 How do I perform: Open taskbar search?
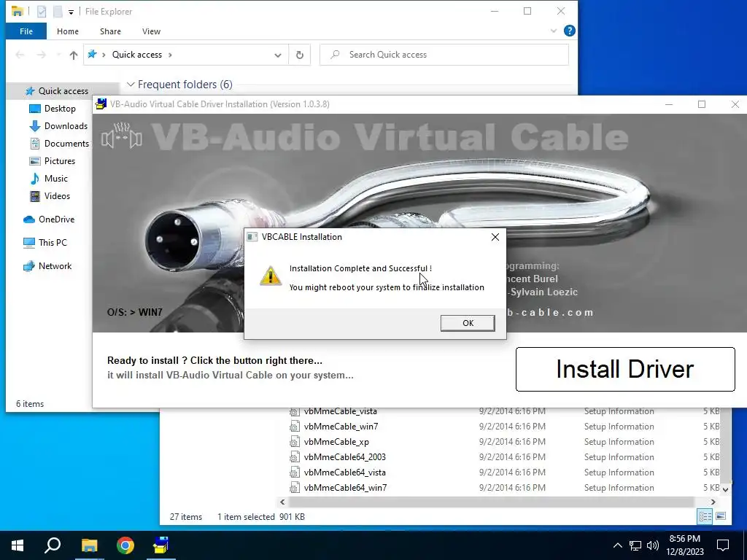pyautogui.click(x=53, y=545)
